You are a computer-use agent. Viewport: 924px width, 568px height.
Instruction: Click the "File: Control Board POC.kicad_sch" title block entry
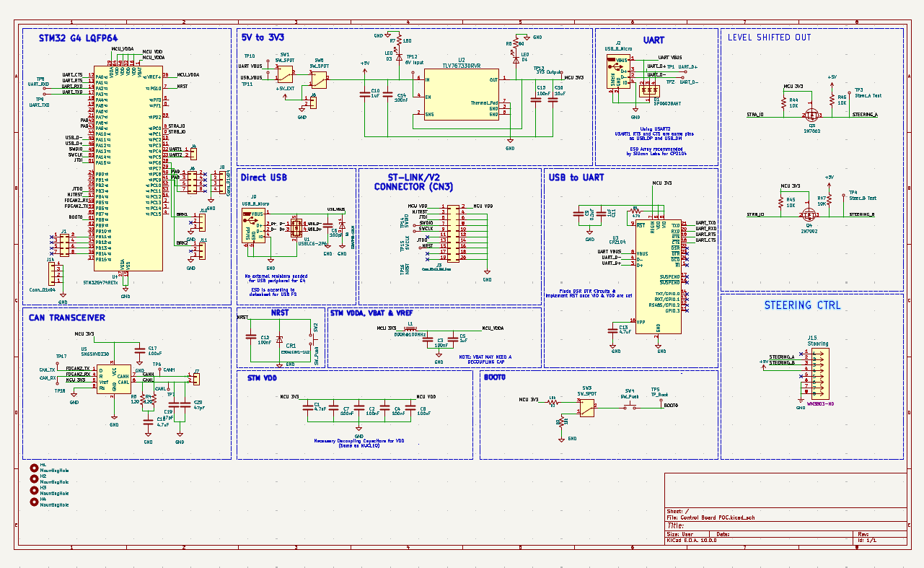click(710, 518)
